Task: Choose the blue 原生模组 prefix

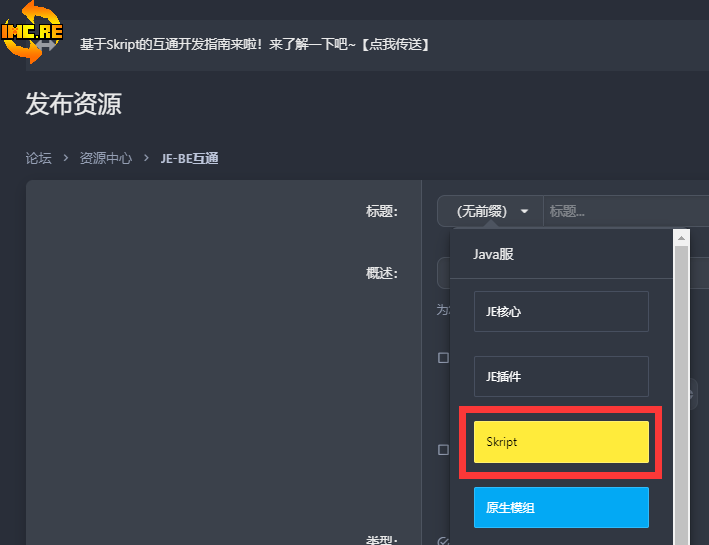Action: pos(561,507)
